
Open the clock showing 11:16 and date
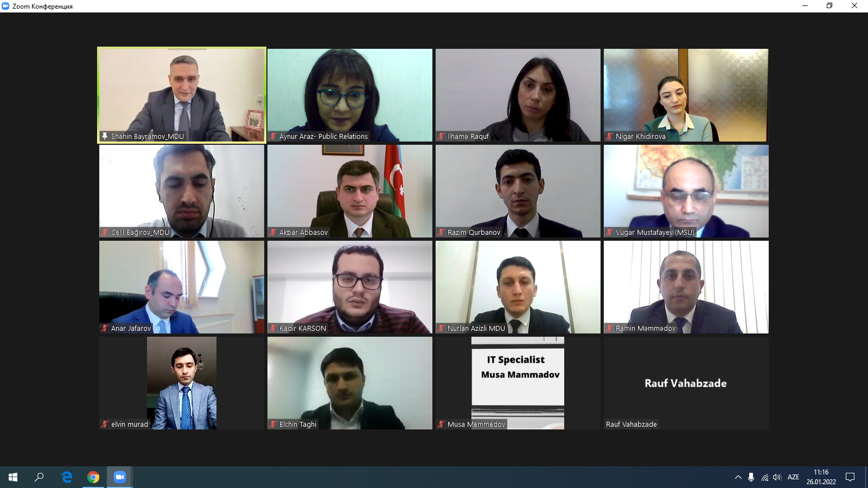click(x=821, y=477)
